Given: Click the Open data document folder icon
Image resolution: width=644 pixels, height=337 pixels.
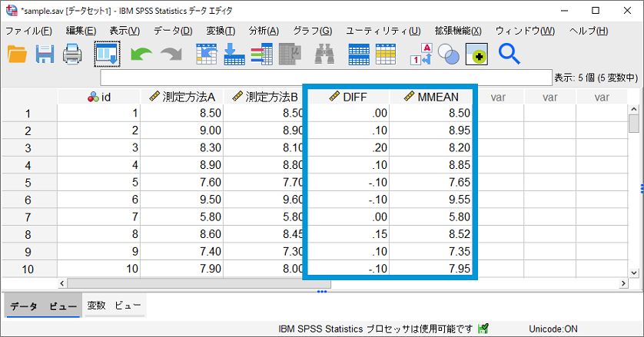Looking at the screenshot, I should [17, 54].
